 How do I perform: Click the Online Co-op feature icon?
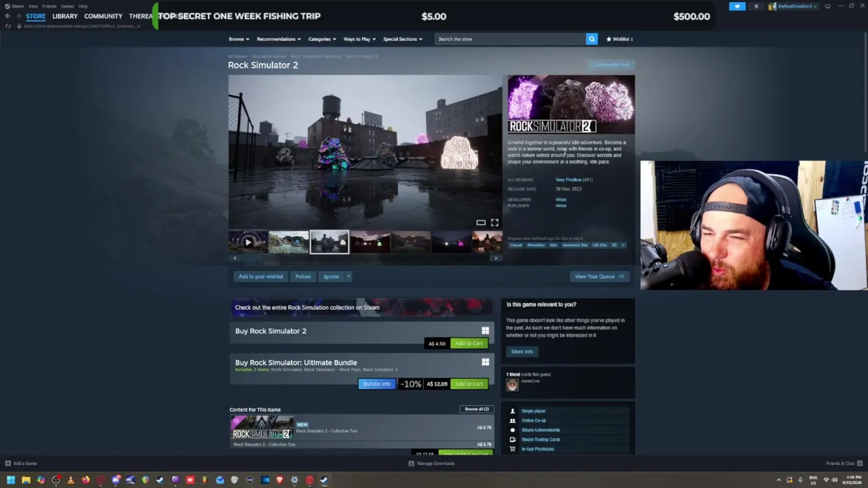coord(512,420)
